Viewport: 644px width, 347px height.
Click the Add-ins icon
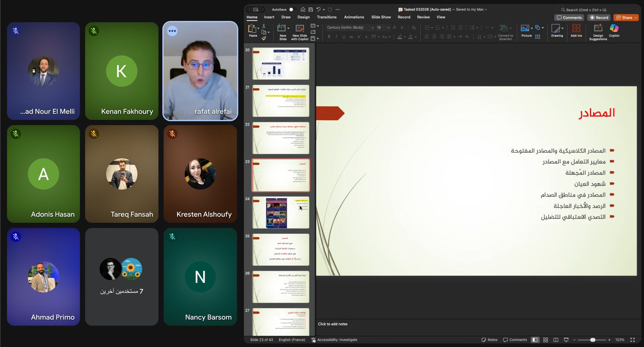pyautogui.click(x=576, y=29)
